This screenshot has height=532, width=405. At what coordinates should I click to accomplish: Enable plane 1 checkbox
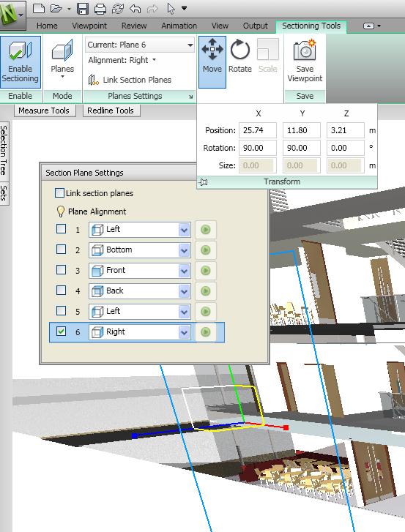[61, 228]
